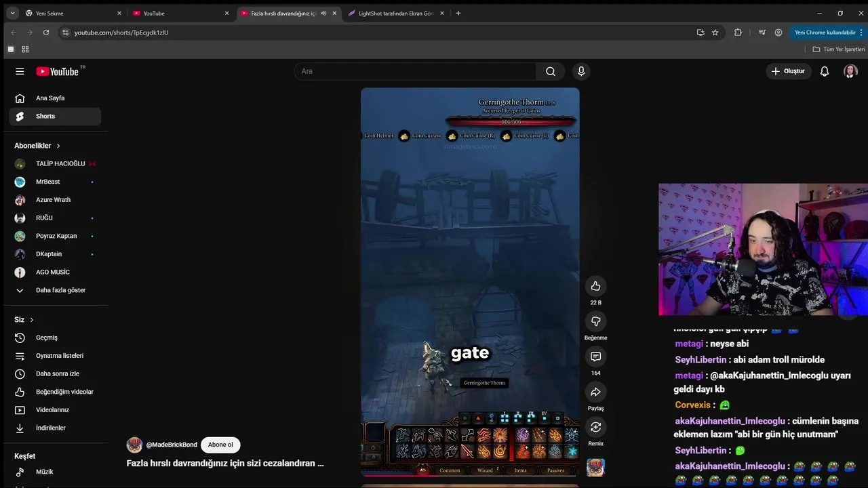The width and height of the screenshot is (868, 488).
Task: Open RUĞU channel
Action: pyautogui.click(x=55, y=218)
